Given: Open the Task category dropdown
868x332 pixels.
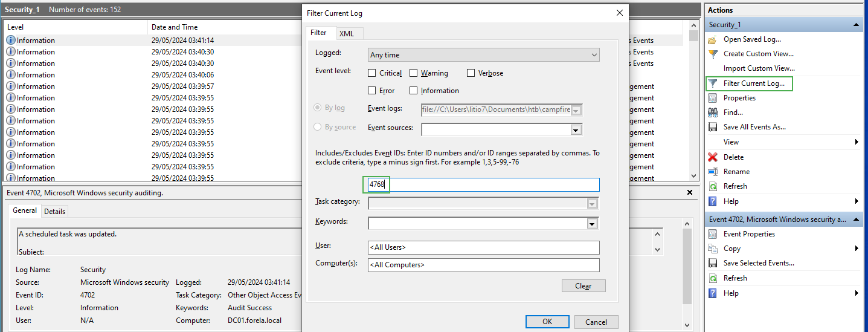Looking at the screenshot, I should click(x=592, y=204).
